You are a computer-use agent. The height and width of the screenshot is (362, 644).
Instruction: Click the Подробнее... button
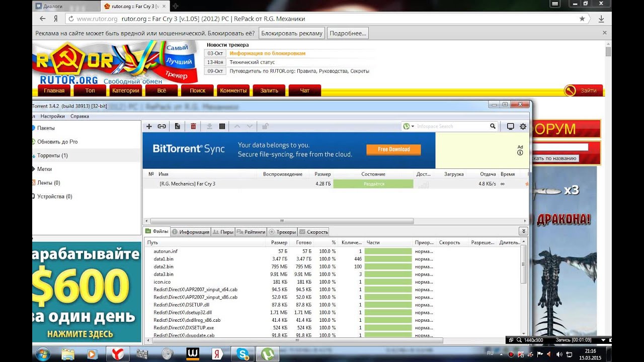click(348, 33)
